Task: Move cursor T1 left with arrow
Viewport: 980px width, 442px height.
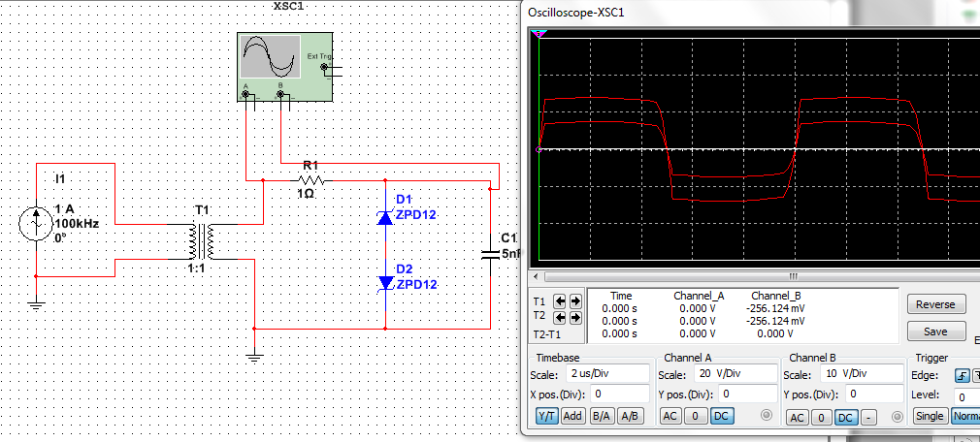Action: 560,300
